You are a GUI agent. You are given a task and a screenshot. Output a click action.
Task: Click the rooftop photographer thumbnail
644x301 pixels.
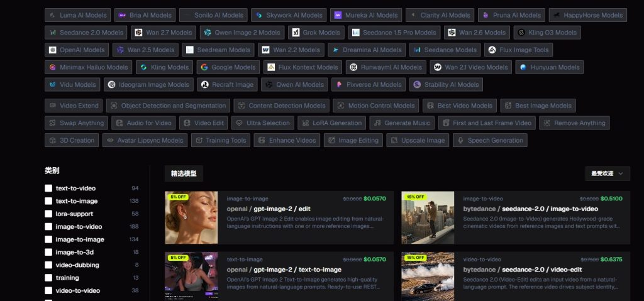tap(428, 217)
